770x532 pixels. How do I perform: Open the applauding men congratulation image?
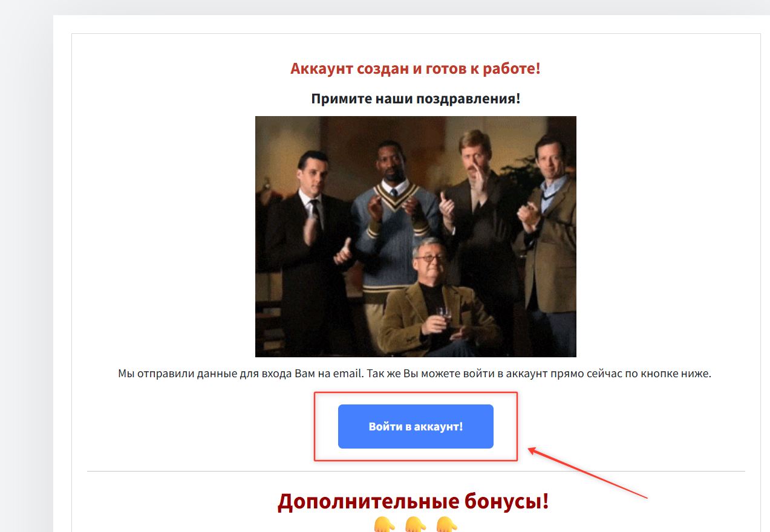[x=416, y=236]
